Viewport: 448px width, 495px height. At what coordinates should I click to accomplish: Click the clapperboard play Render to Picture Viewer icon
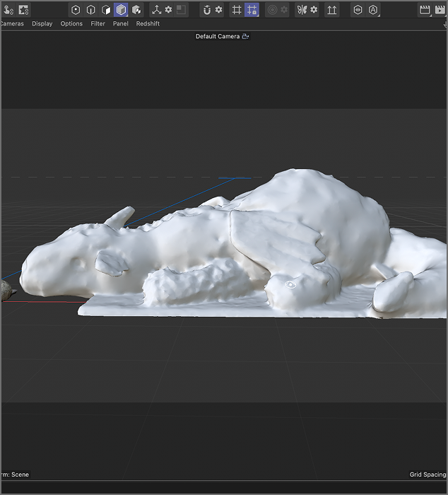click(440, 10)
